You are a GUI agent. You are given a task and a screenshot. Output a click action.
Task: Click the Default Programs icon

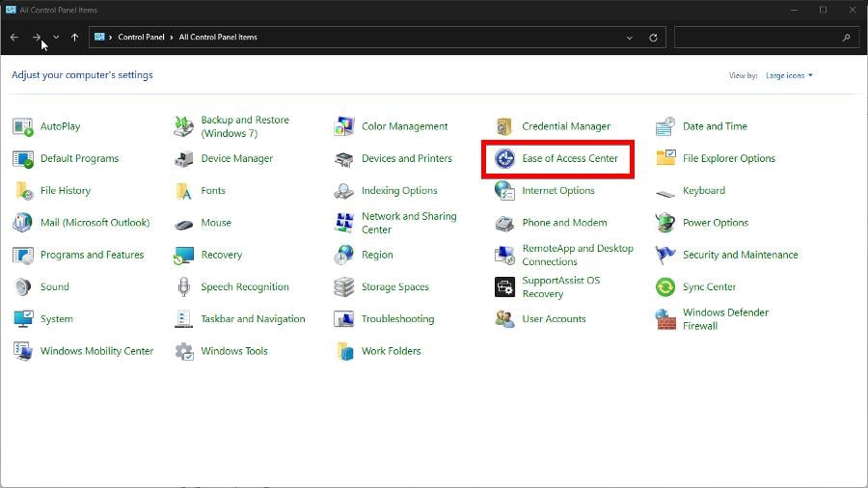pos(23,159)
